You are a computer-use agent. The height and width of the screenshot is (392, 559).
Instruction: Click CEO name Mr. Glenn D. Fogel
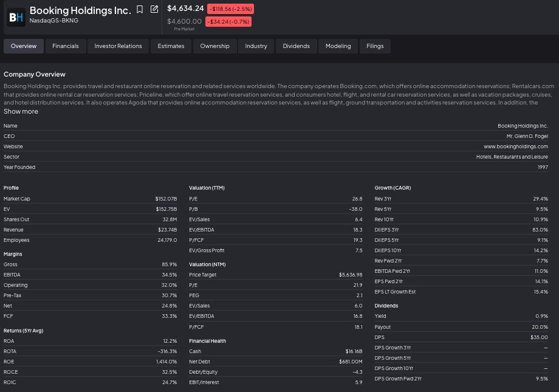(x=527, y=136)
